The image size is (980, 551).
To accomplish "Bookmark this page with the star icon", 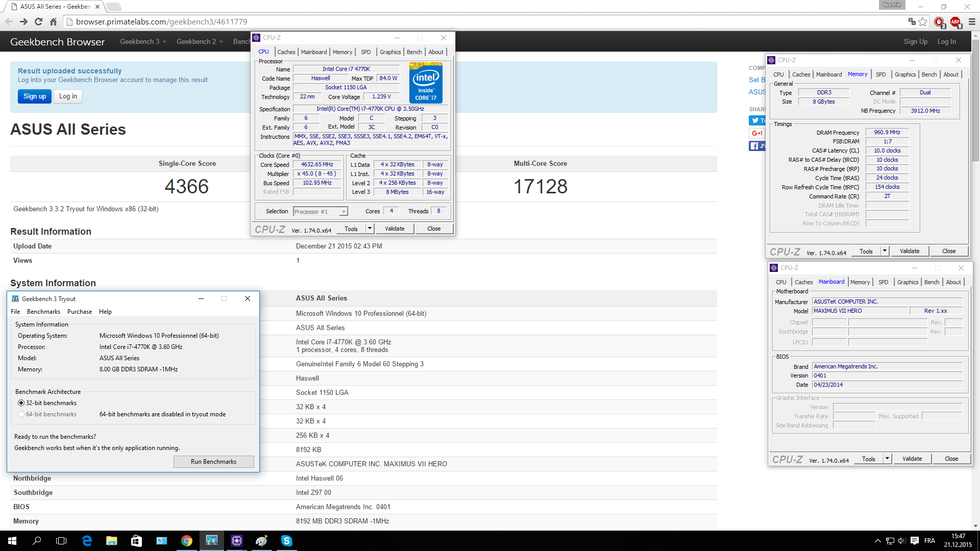I will tap(923, 21).
